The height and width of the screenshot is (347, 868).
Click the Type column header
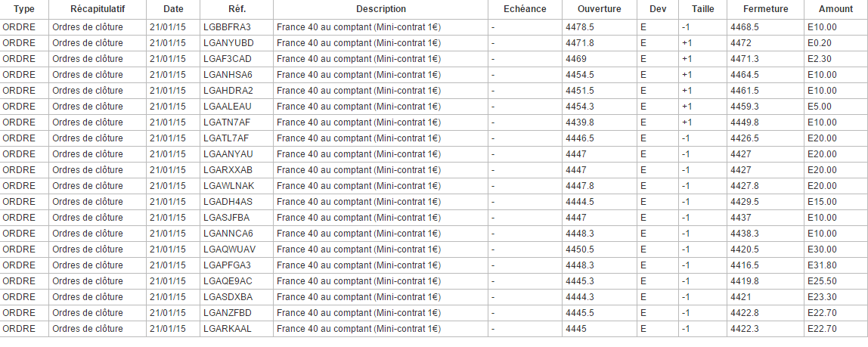[x=24, y=9]
